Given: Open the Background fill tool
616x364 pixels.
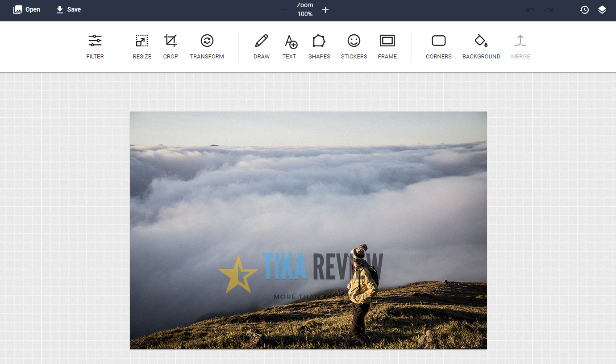Looking at the screenshot, I should pyautogui.click(x=481, y=46).
